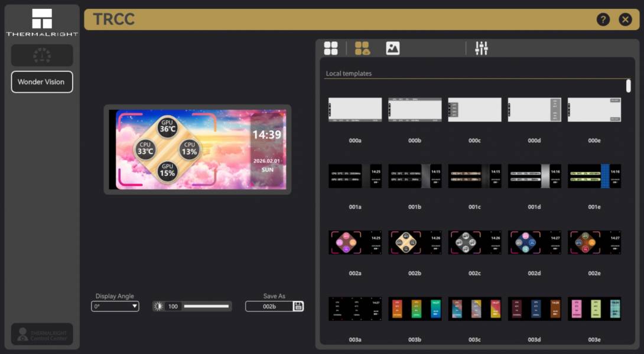This screenshot has width=644, height=354.
Task: Switch to the cloud templates tab
Action: (362, 48)
